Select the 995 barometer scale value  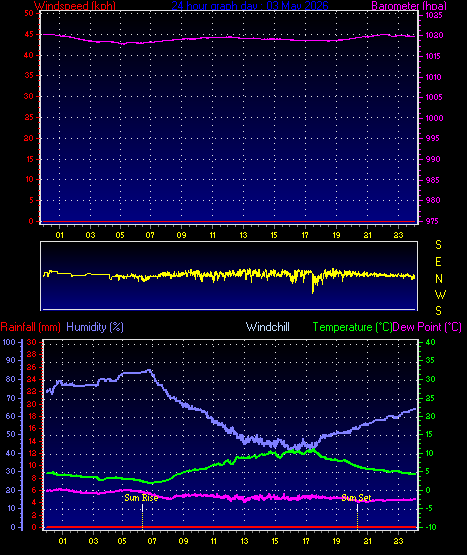433,138
